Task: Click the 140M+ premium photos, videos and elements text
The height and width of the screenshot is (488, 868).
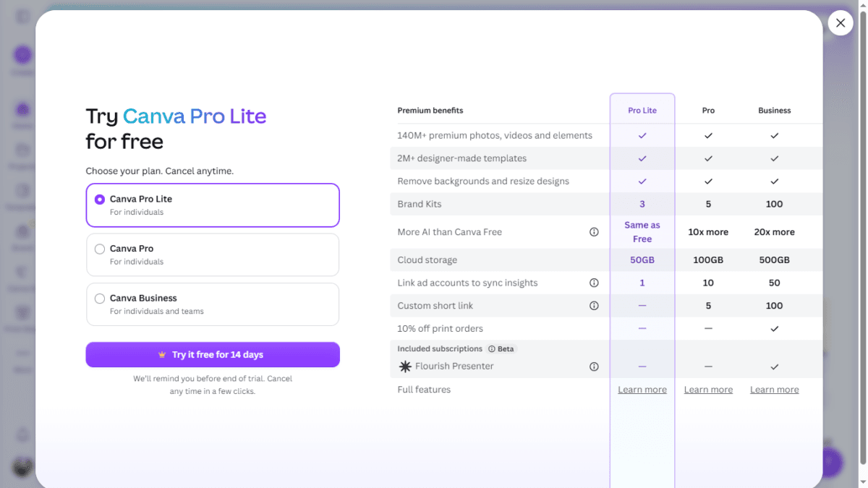Action: tap(495, 135)
